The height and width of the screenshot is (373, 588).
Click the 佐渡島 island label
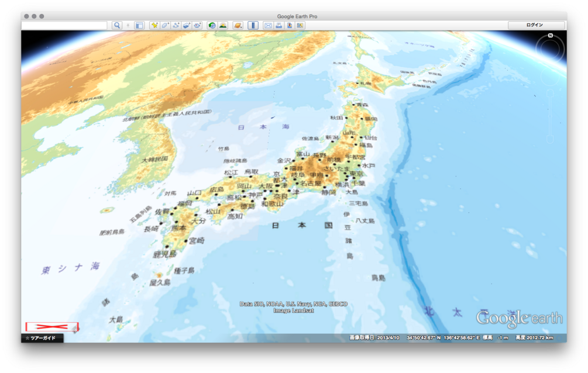point(310,139)
